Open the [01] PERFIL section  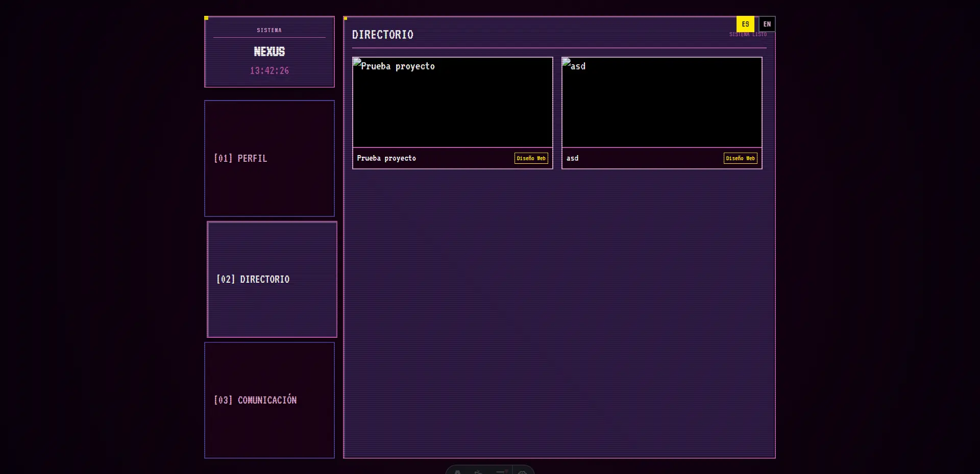click(x=269, y=158)
